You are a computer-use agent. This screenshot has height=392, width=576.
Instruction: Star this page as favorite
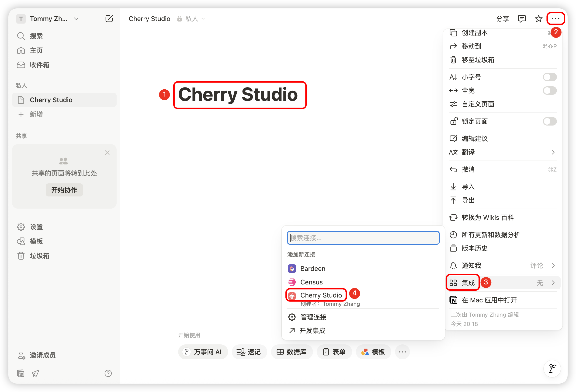[538, 19]
